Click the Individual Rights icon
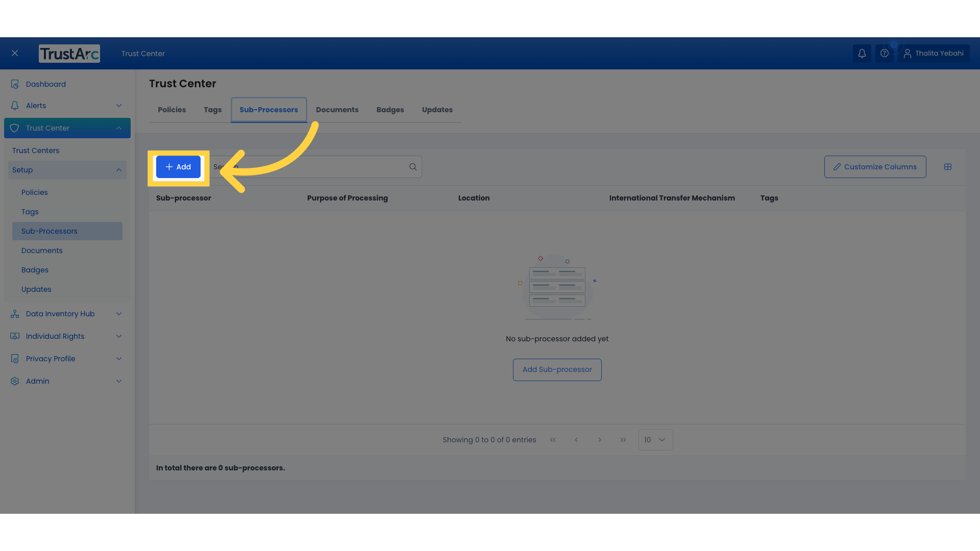Viewport: 980px width, 551px height. click(15, 336)
